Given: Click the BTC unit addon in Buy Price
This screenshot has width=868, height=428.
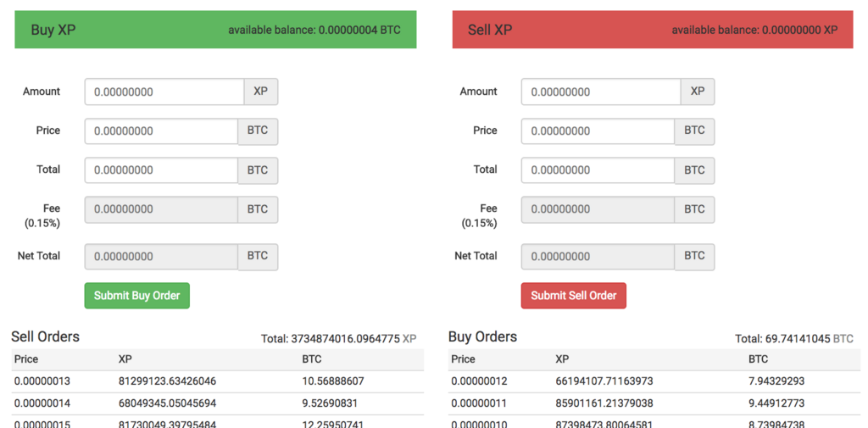Looking at the screenshot, I should (258, 131).
